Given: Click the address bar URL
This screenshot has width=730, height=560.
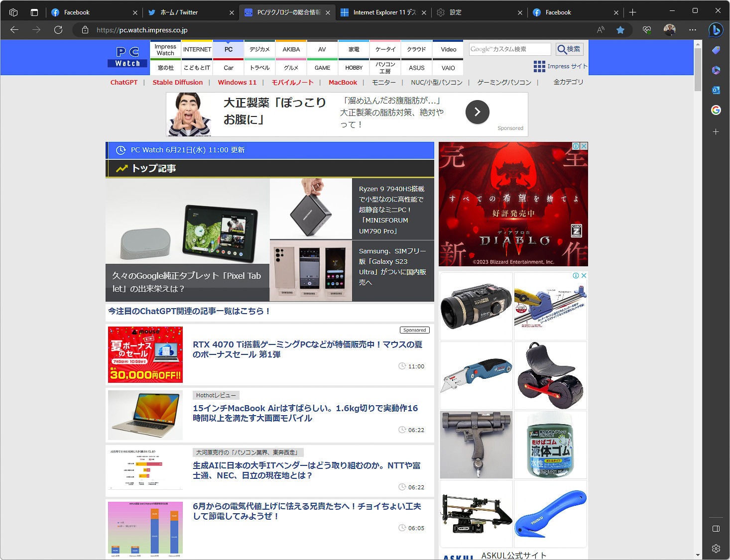Looking at the screenshot, I should (142, 30).
